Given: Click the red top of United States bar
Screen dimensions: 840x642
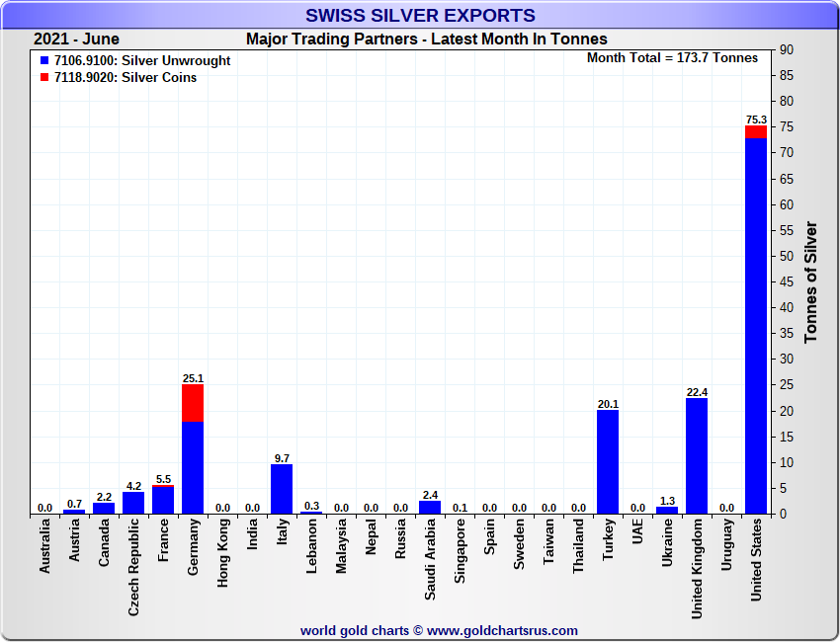Looking at the screenshot, I should tap(756, 131).
